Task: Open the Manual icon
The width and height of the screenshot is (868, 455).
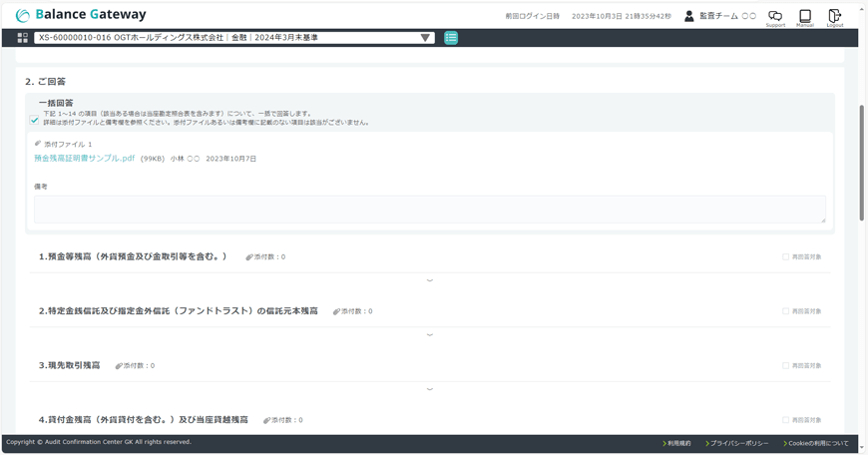Action: coord(805,17)
